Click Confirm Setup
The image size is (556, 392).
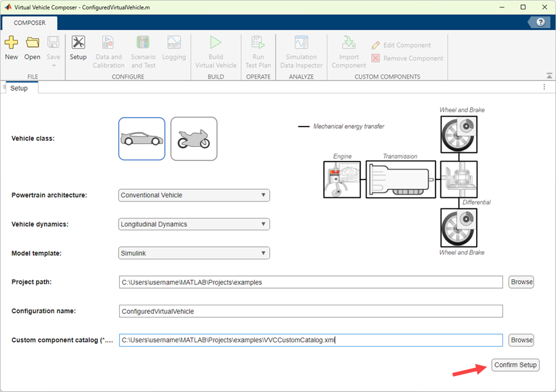515,364
